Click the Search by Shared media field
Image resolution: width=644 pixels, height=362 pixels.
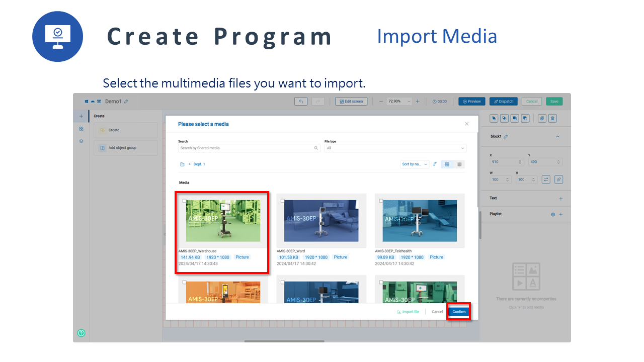coord(247,148)
